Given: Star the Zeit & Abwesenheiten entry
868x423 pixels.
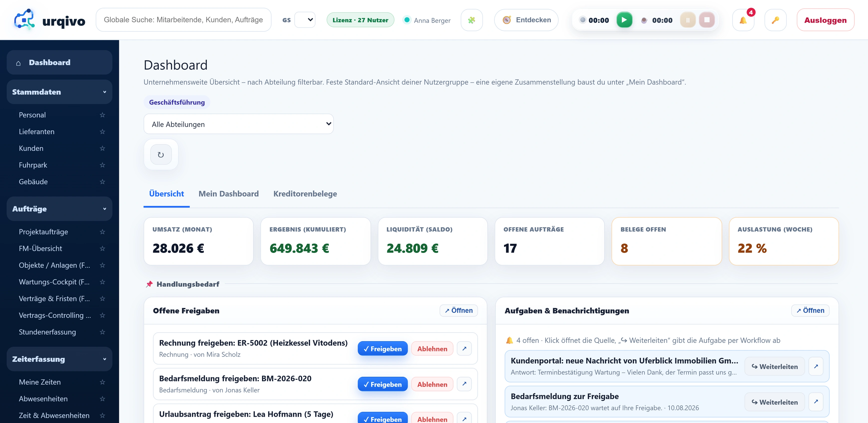Looking at the screenshot, I should [102, 415].
